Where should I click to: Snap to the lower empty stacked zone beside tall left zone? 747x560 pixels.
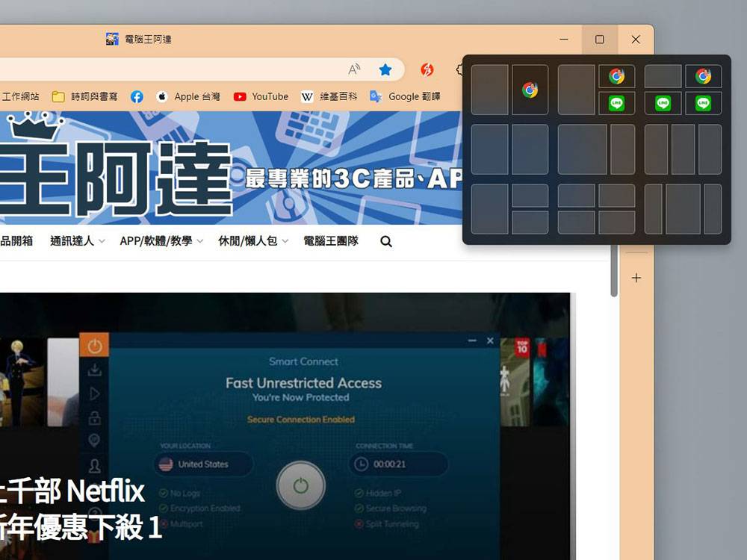530,223
